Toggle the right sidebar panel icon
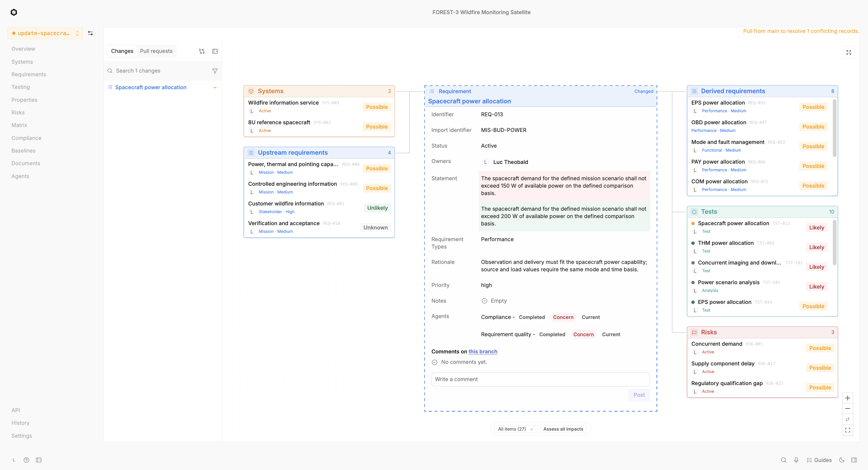The image size is (868, 470). coord(854,460)
